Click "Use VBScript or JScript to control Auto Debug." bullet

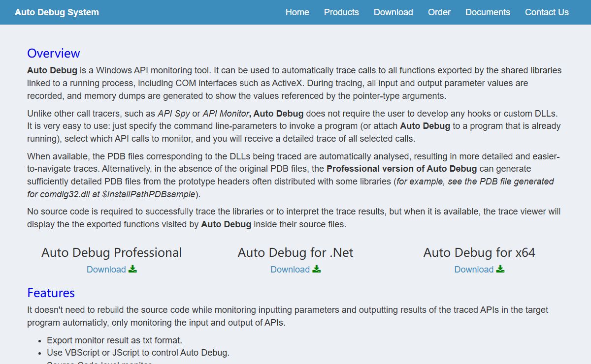138,353
